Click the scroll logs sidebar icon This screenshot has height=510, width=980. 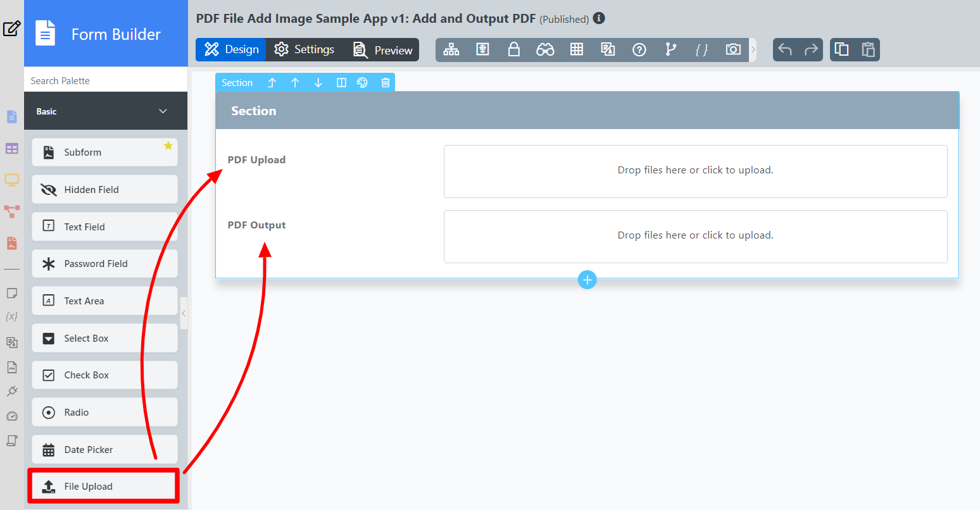[11, 440]
